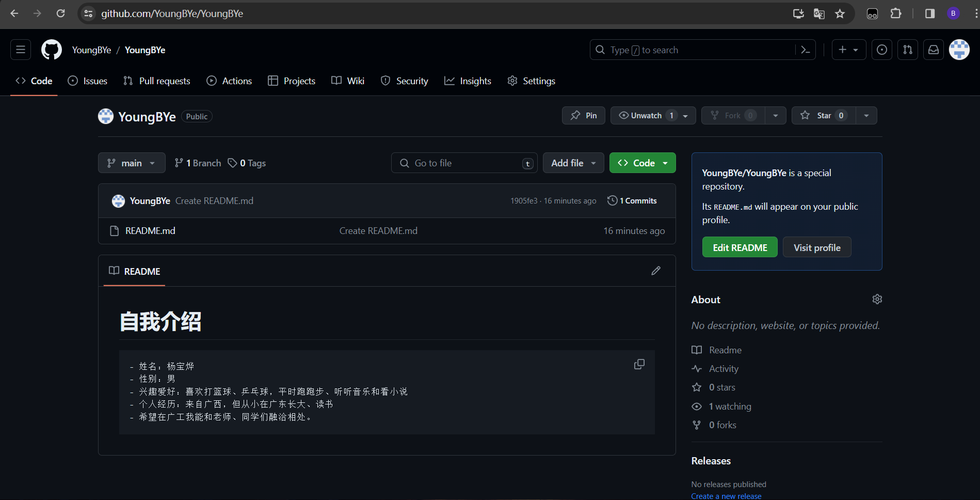Click the Go to file search field
Viewport: 980px width, 500px height.
pos(464,163)
